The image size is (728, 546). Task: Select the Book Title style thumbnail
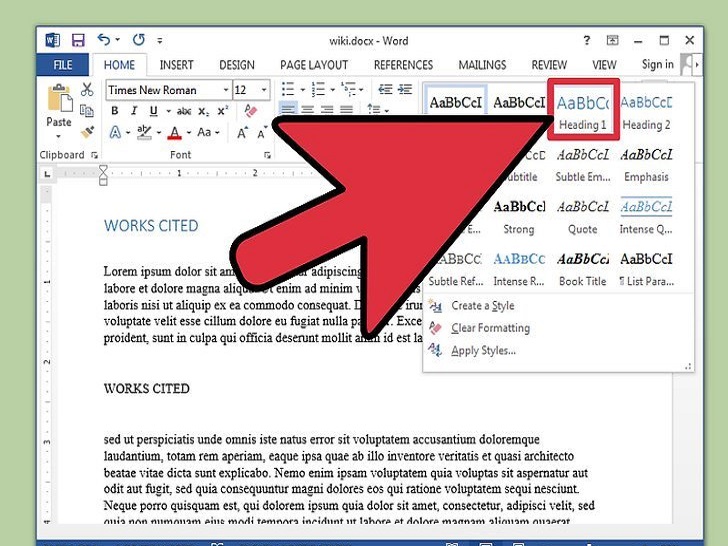pyautogui.click(x=583, y=269)
